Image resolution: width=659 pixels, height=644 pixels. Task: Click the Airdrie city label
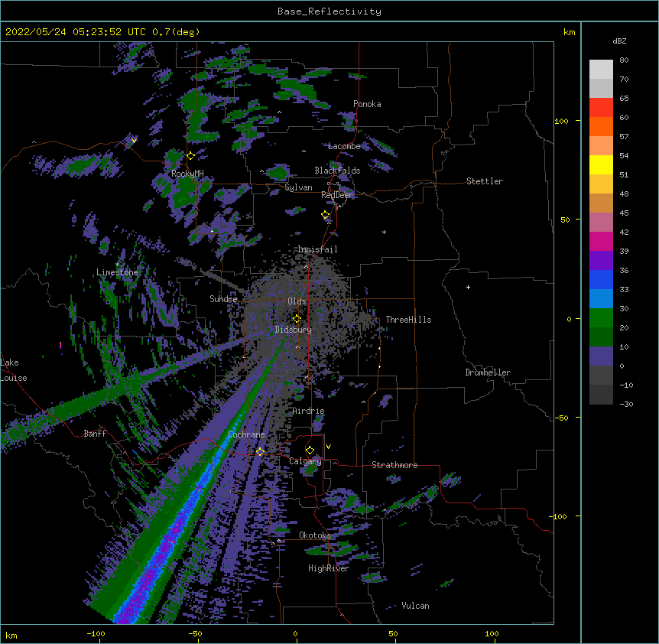point(309,411)
